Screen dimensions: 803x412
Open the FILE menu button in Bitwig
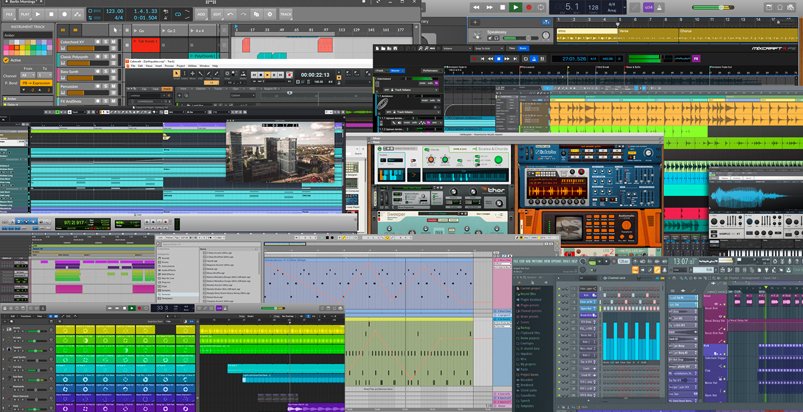pyautogui.click(x=7, y=14)
